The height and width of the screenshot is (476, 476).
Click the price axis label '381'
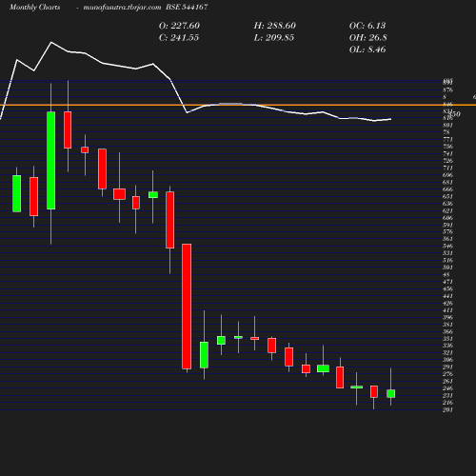pyautogui.click(x=447, y=325)
